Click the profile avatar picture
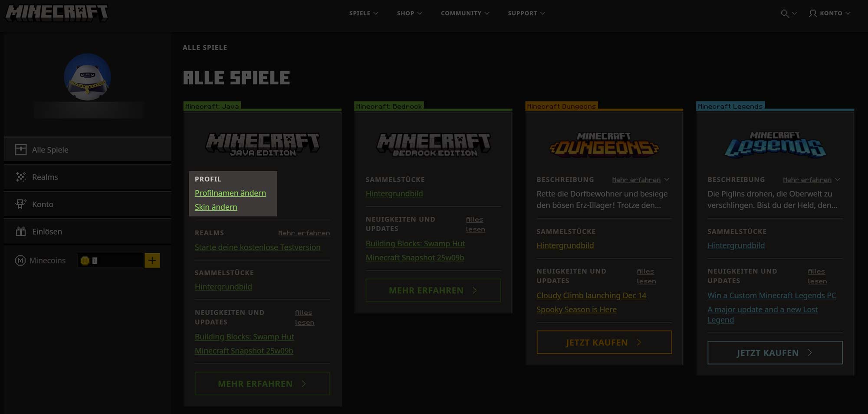This screenshot has width=868, height=414. [x=87, y=77]
